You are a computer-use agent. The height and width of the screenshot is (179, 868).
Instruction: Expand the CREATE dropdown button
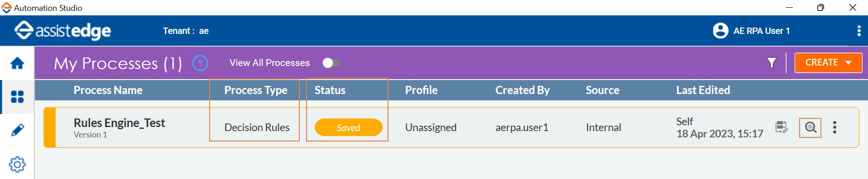point(828,62)
